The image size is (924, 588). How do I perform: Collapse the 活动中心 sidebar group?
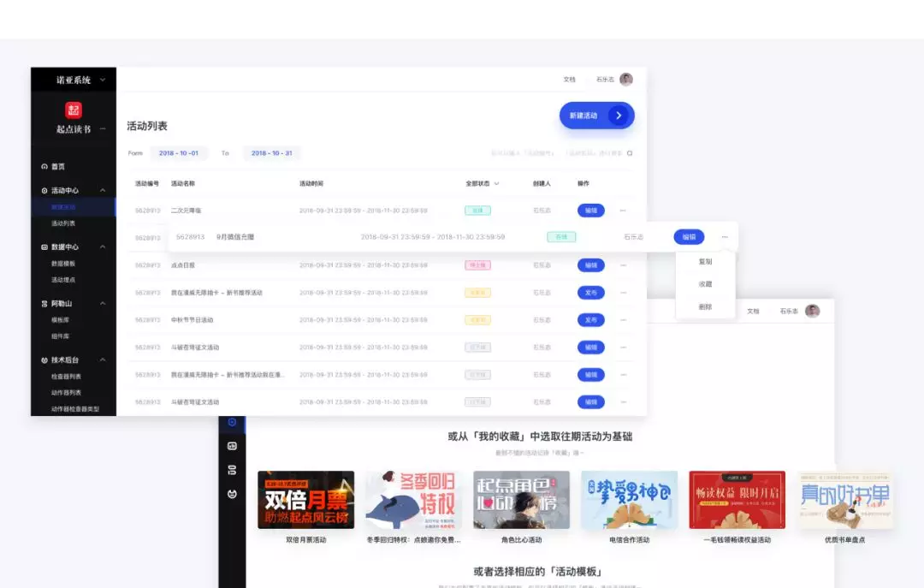point(103,191)
